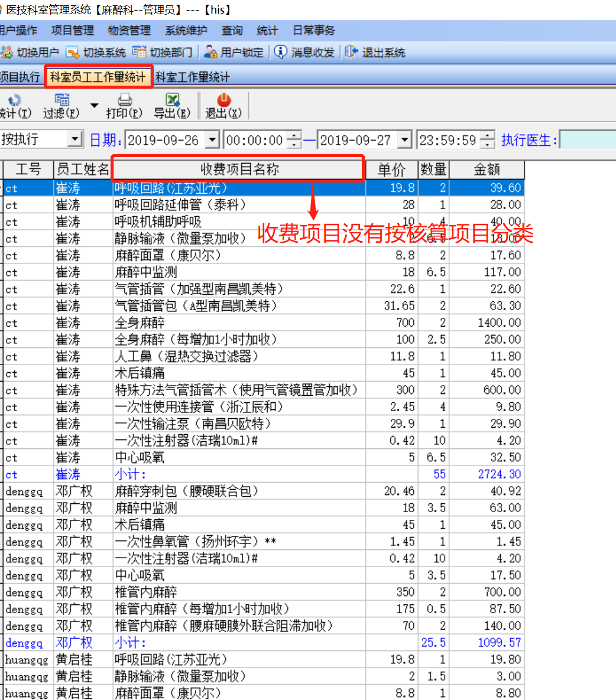This screenshot has width=616, height=700.
Task: Click the 23:59:59 end time spinner
Action: [488, 140]
